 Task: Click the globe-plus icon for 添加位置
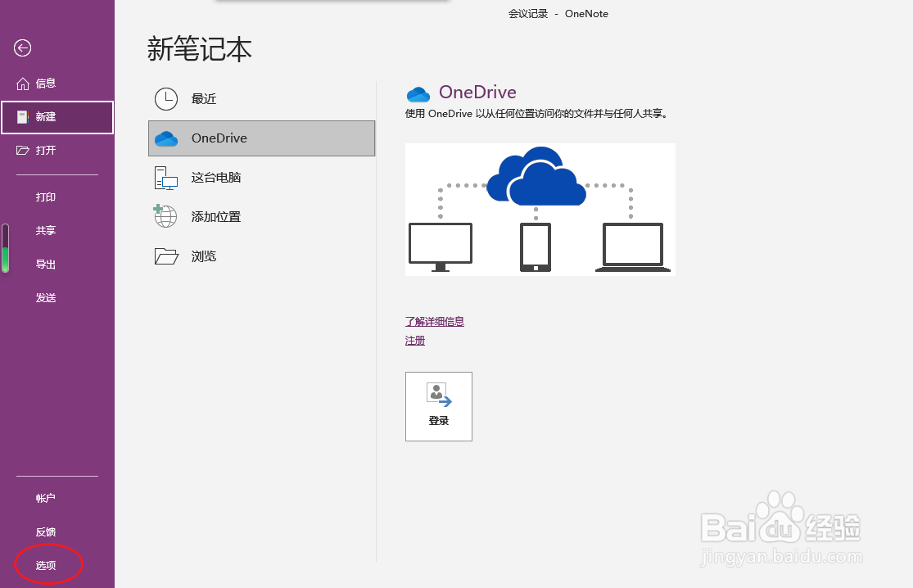coord(165,216)
